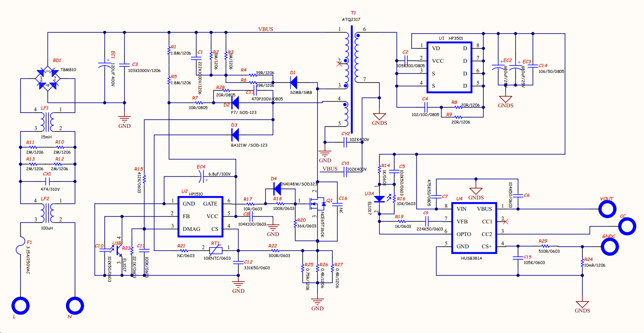
Task: Click the EC4 capacitor symbol
Action: 201,176
